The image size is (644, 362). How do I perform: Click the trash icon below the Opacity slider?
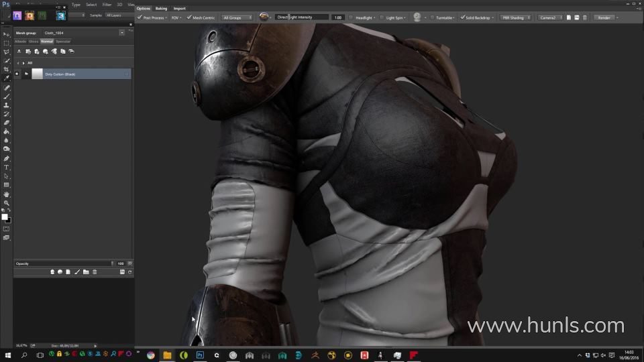tap(95, 271)
